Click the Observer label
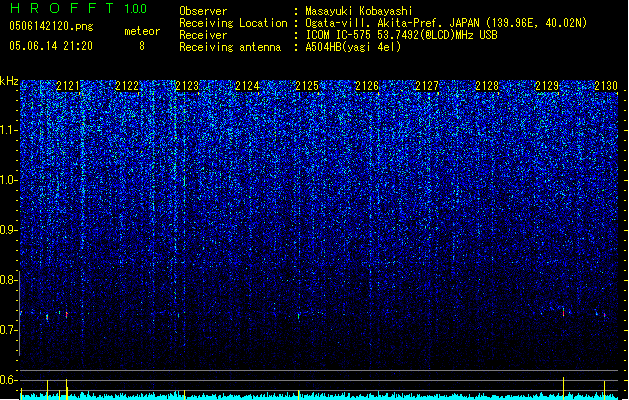The image size is (629, 400). click(x=203, y=11)
